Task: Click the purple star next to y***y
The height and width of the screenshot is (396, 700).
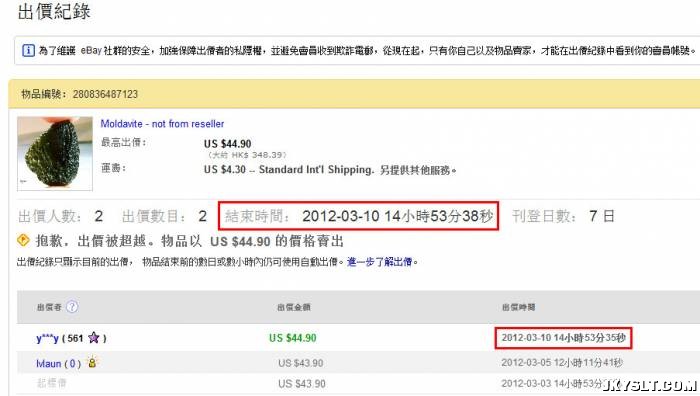Action: click(93, 338)
